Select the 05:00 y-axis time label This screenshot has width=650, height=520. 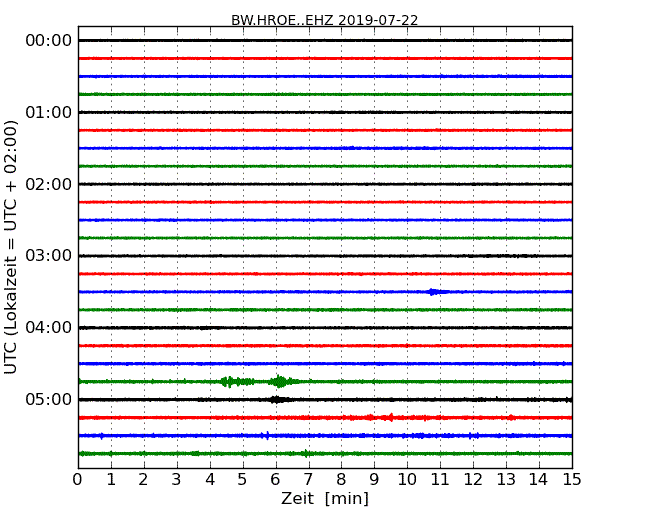(x=49, y=399)
